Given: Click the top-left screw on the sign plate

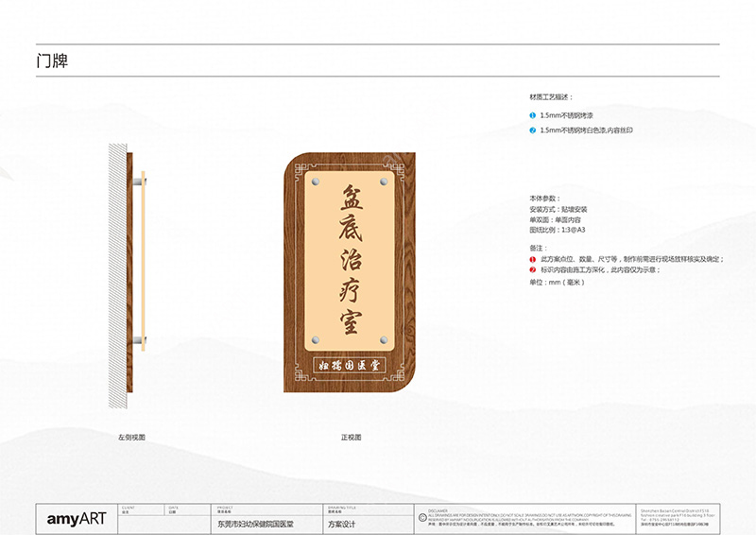Looking at the screenshot, I should 316,181.
